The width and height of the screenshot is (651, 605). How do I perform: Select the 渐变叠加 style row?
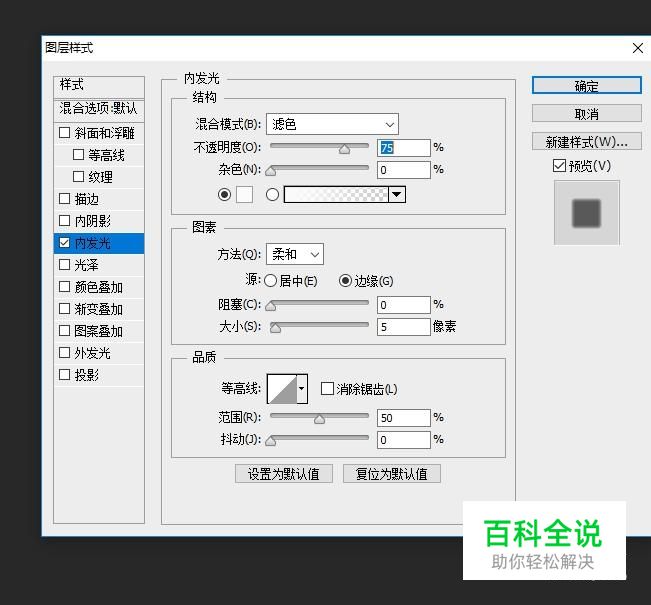click(x=99, y=309)
